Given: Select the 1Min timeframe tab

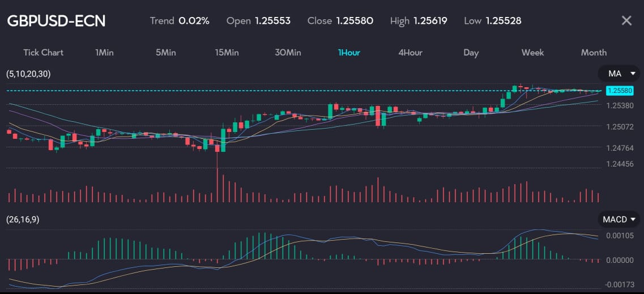Looking at the screenshot, I should tap(104, 53).
